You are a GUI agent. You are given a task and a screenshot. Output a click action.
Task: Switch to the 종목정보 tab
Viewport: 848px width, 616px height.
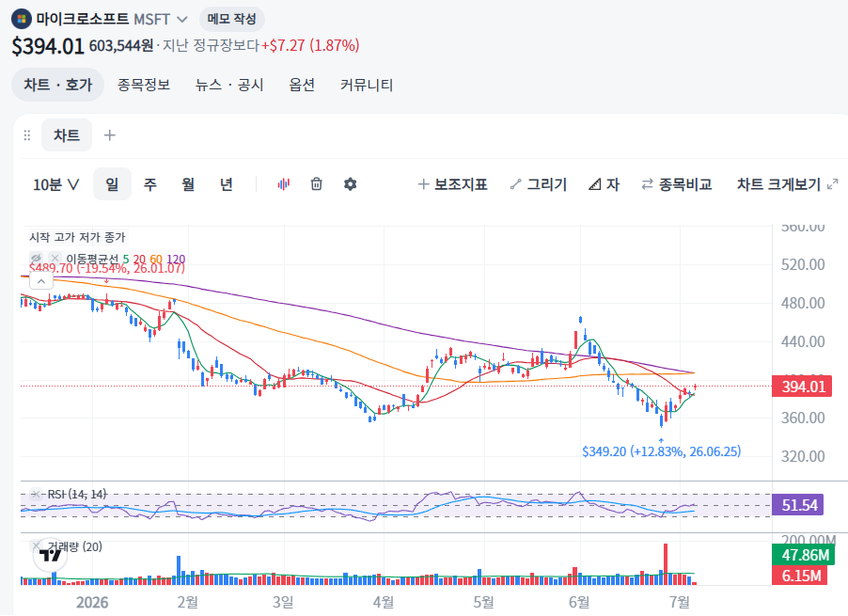[x=144, y=85]
